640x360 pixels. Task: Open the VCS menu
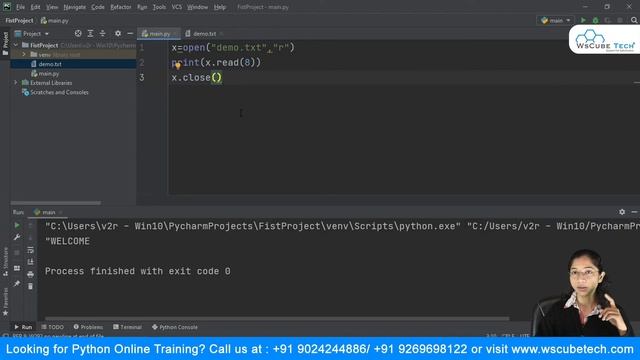[177, 7]
